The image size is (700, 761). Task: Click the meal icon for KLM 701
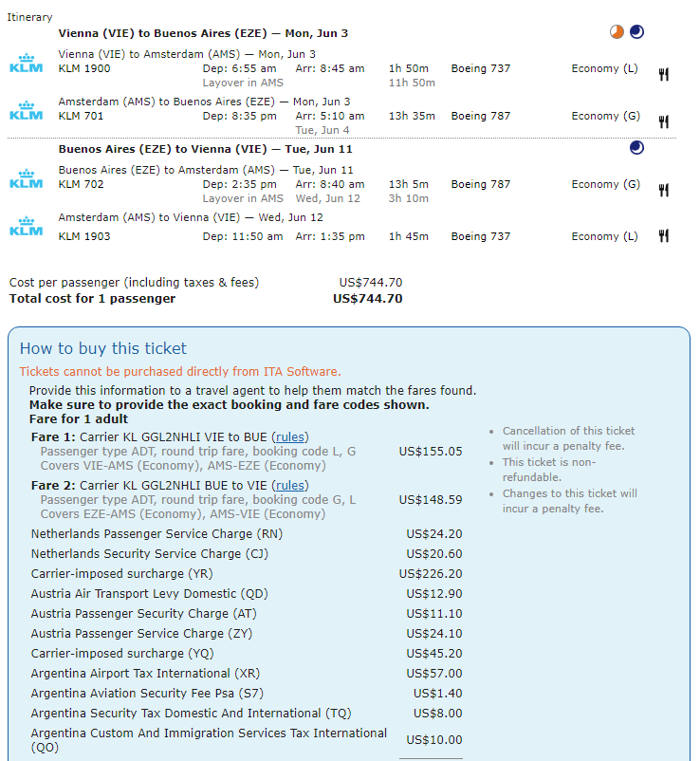click(664, 121)
